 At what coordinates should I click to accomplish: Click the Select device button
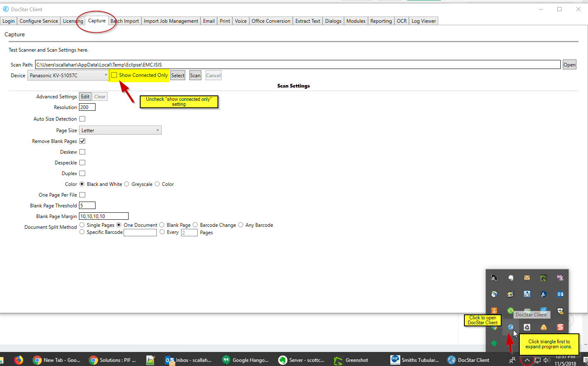tap(178, 75)
